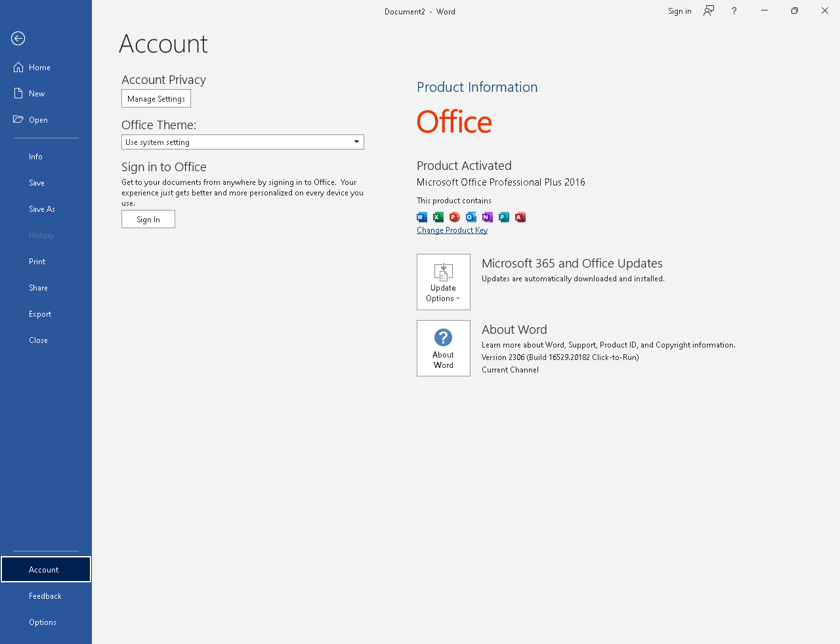Click the Excel app icon in product list

[x=438, y=217]
